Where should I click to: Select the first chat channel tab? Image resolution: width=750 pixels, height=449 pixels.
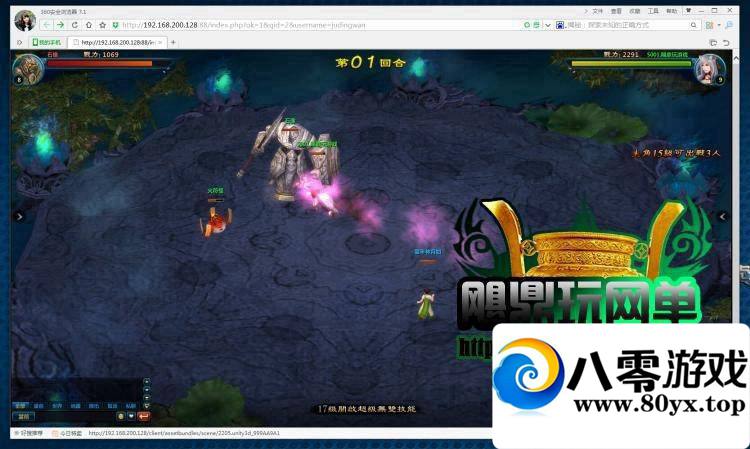20,405
